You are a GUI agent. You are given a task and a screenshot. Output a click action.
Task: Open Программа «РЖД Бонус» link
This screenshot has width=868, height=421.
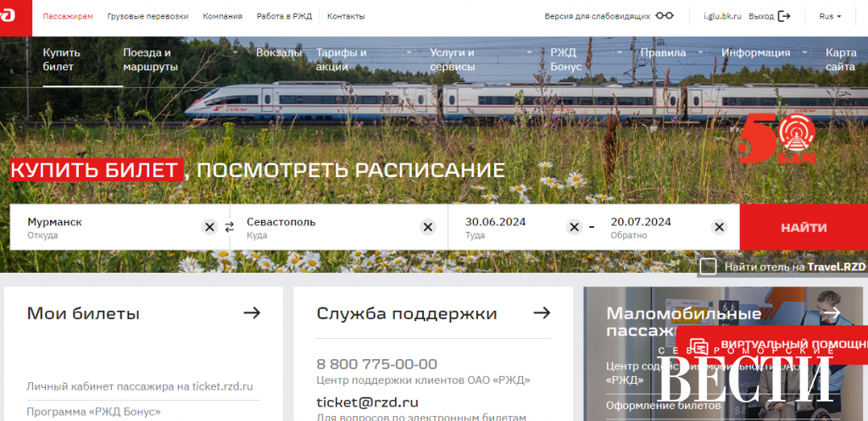click(x=93, y=412)
